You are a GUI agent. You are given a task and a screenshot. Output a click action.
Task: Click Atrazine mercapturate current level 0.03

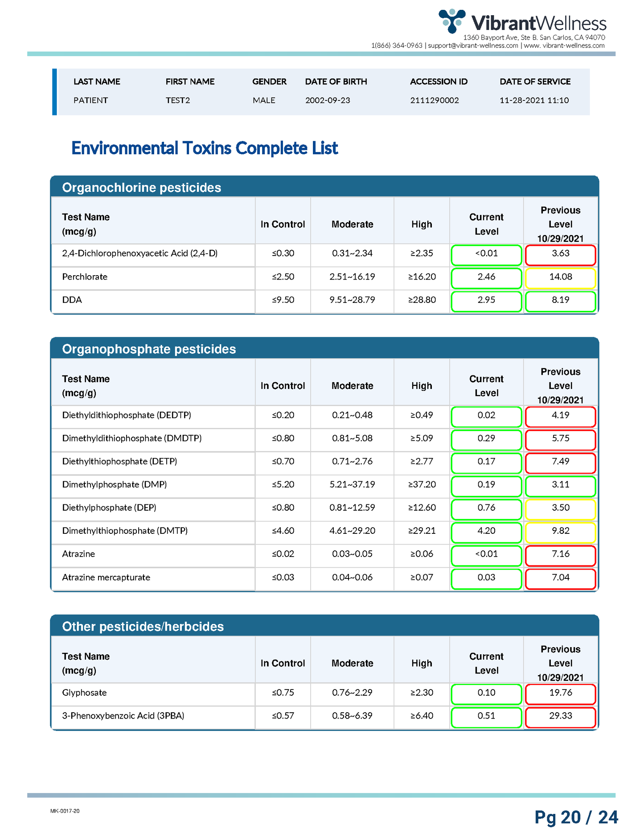click(486, 579)
